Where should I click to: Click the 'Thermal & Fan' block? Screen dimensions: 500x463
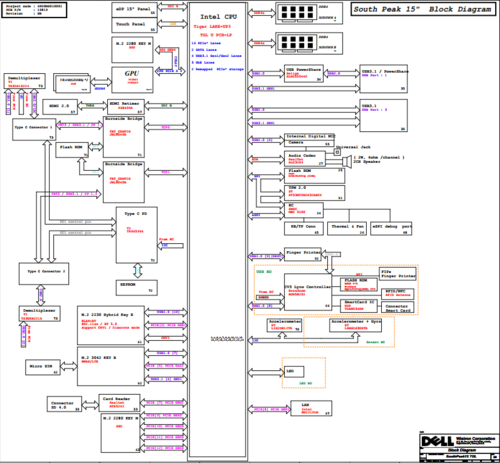(x=347, y=228)
